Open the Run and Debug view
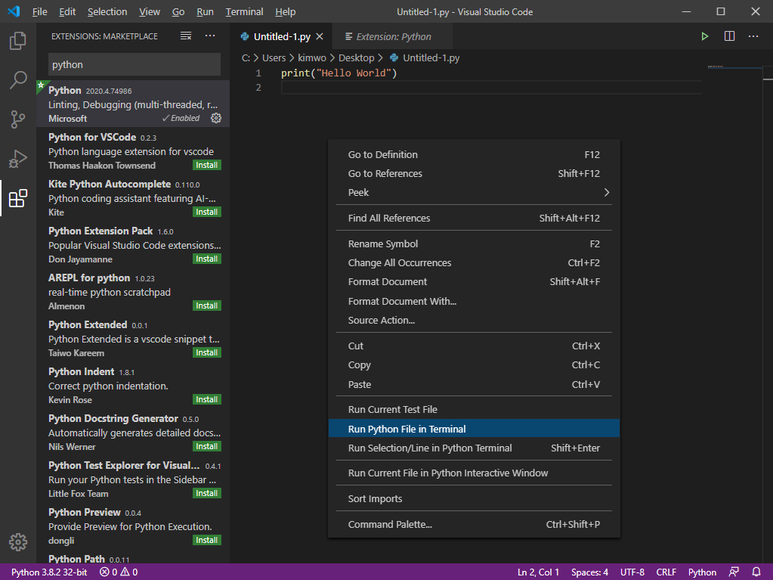Screen dimensions: 773x580 (18, 159)
